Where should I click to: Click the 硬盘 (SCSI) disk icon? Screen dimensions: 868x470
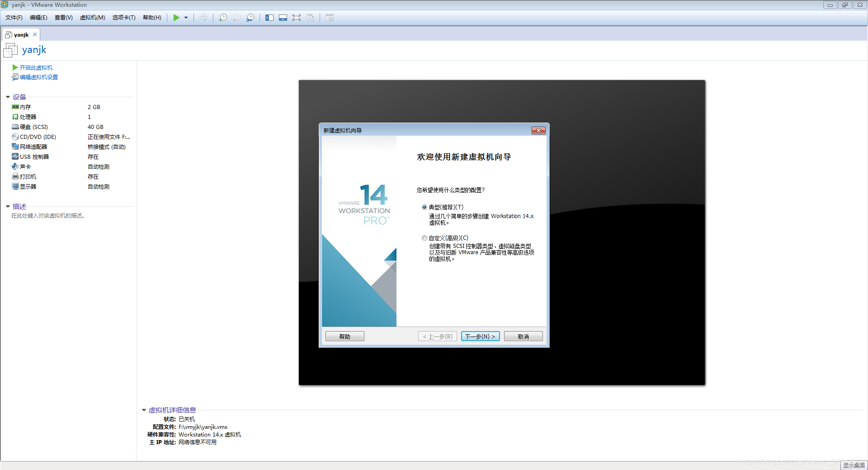(x=15, y=127)
